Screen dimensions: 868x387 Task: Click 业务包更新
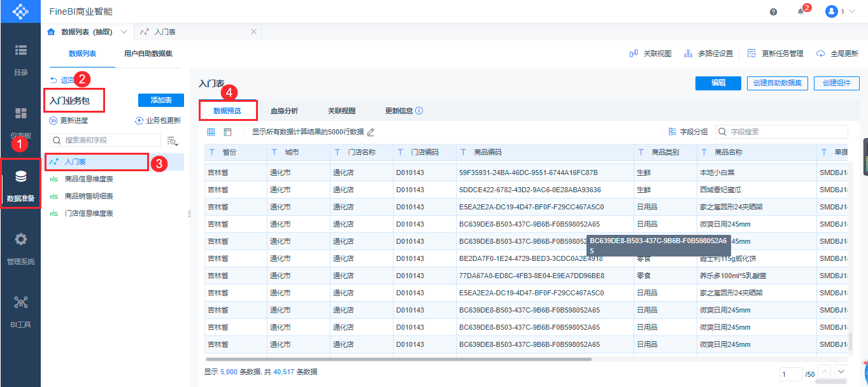(158, 120)
